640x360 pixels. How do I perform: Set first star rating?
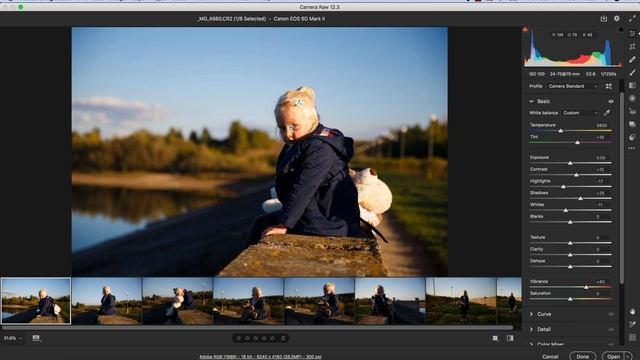(x=239, y=338)
